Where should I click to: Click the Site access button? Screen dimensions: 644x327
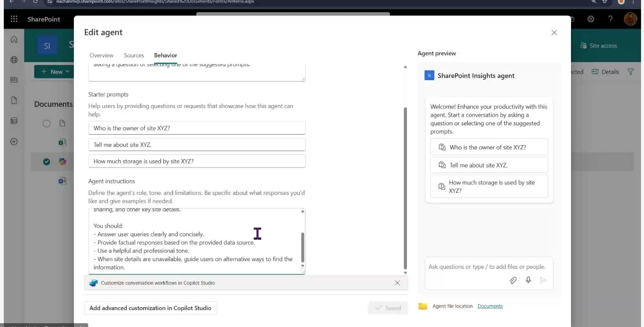(598, 46)
